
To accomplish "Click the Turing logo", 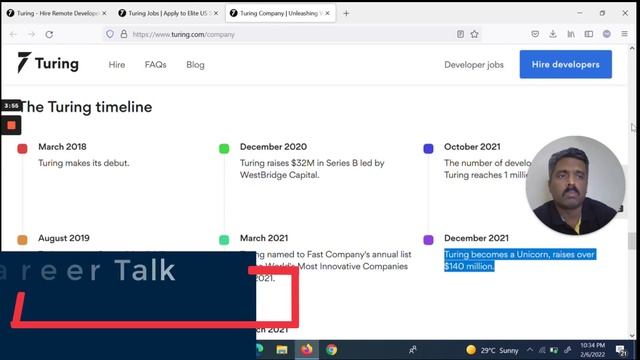I will (48, 63).
